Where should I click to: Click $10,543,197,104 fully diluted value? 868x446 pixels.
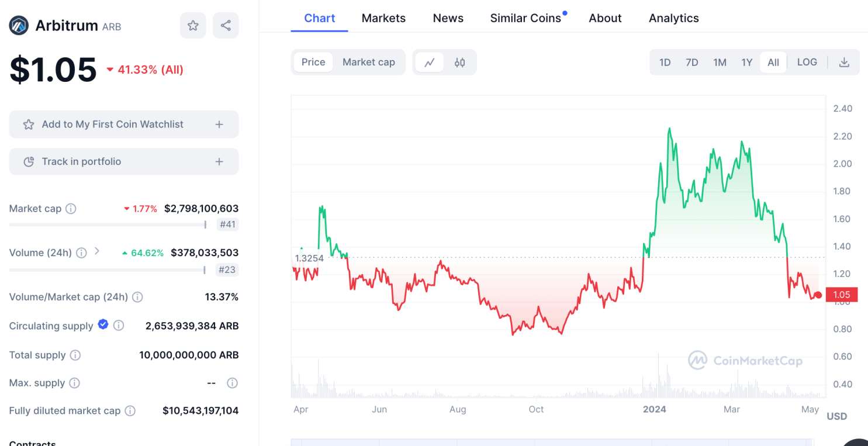(x=200, y=411)
